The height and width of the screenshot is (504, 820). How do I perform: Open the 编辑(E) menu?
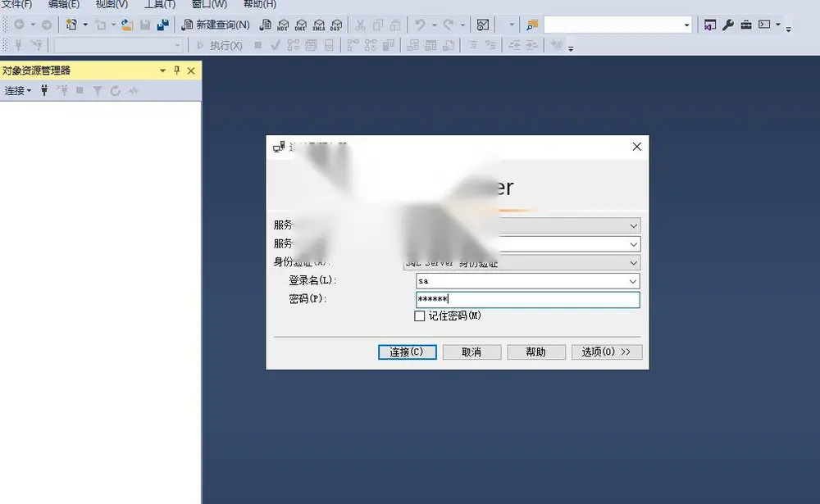[x=64, y=4]
